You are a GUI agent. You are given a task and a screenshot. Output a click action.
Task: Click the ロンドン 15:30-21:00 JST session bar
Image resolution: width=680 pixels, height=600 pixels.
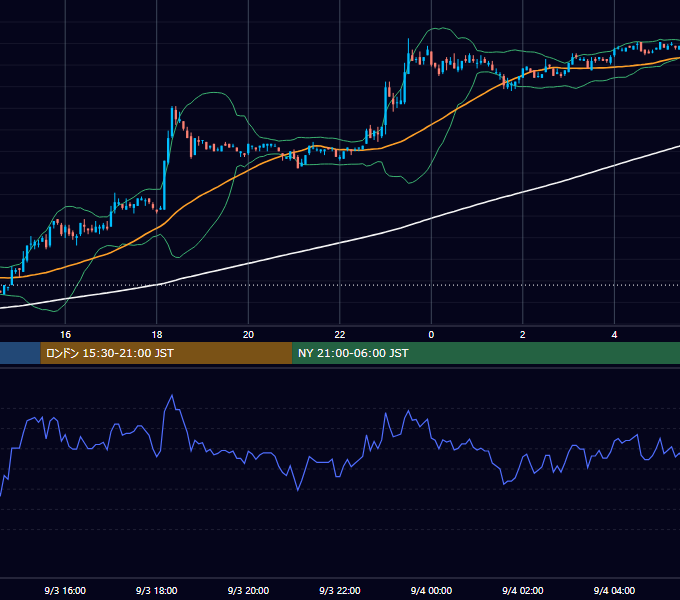[167, 353]
